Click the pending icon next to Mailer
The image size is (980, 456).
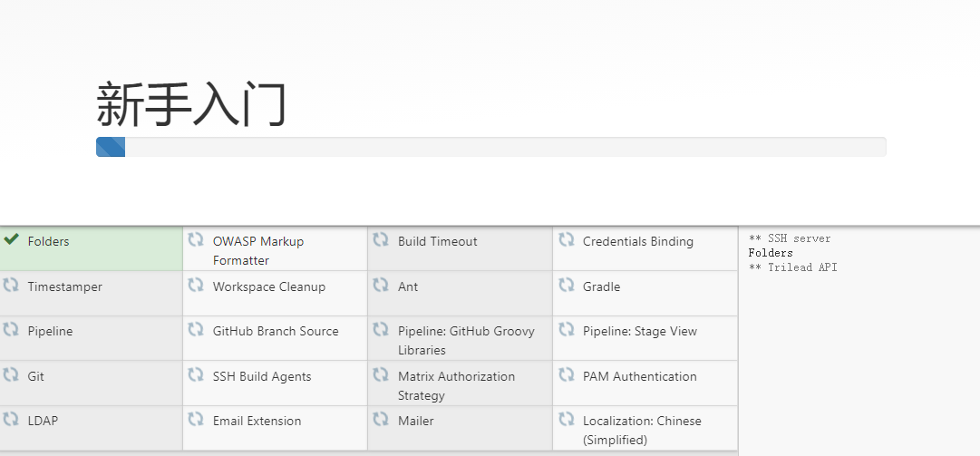(381, 419)
